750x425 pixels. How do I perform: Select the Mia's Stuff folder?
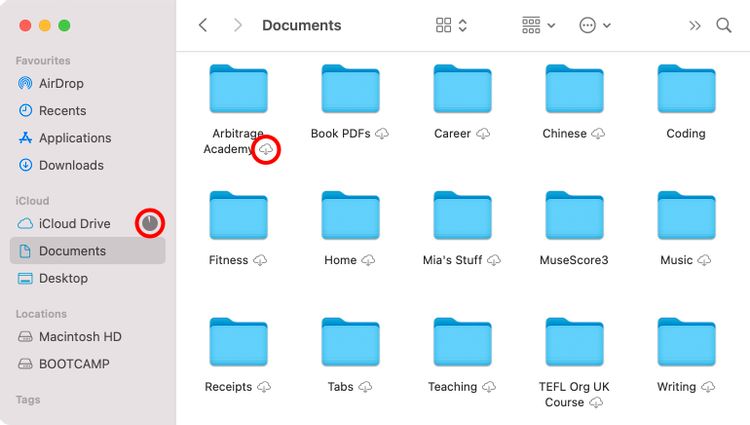coord(462,216)
